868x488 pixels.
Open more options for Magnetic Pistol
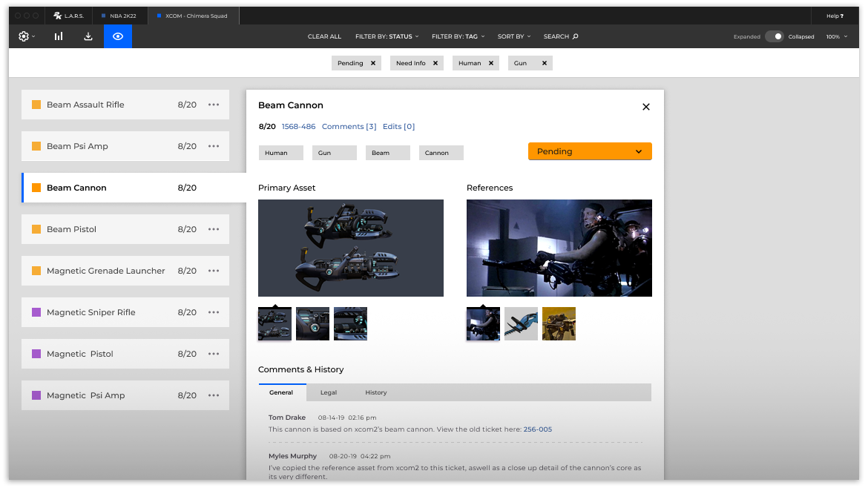click(214, 354)
